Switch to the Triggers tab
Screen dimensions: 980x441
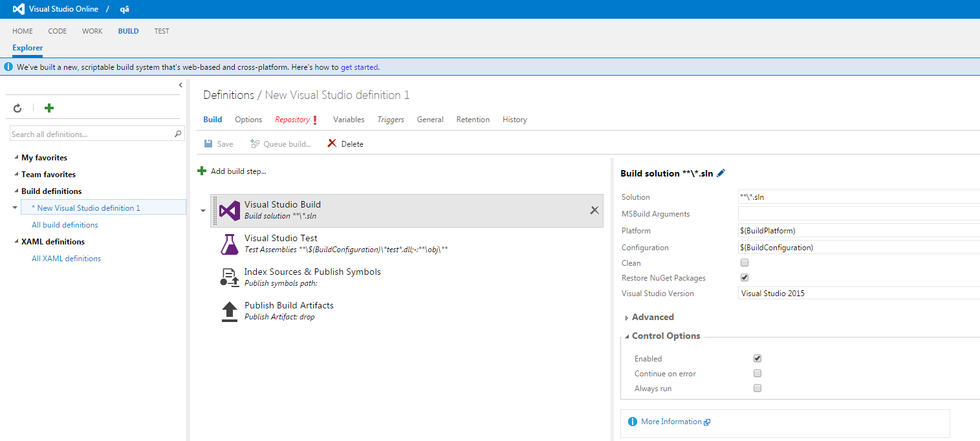click(x=391, y=120)
